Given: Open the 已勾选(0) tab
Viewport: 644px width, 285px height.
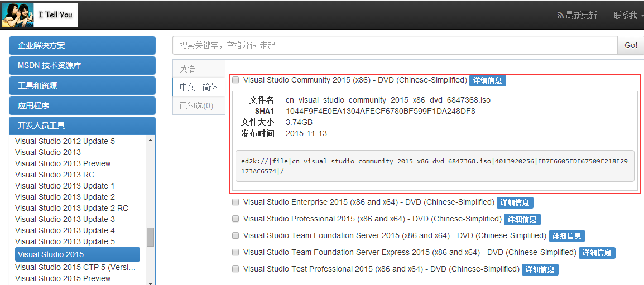Looking at the screenshot, I should click(x=199, y=105).
